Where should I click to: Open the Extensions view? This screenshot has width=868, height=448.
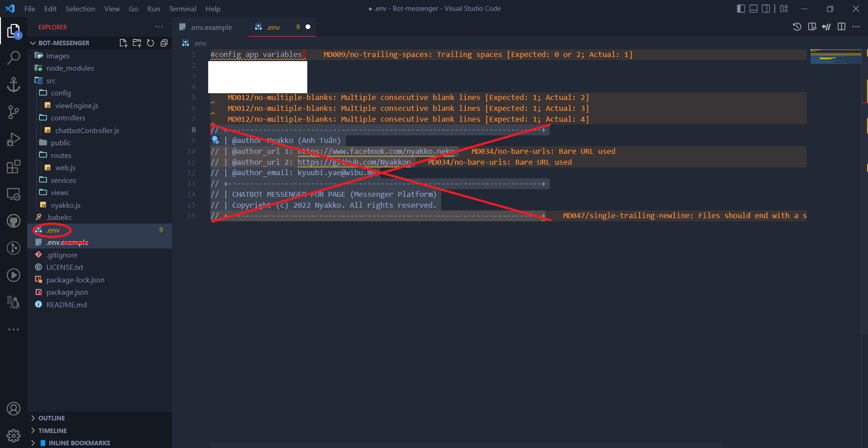coord(14,167)
